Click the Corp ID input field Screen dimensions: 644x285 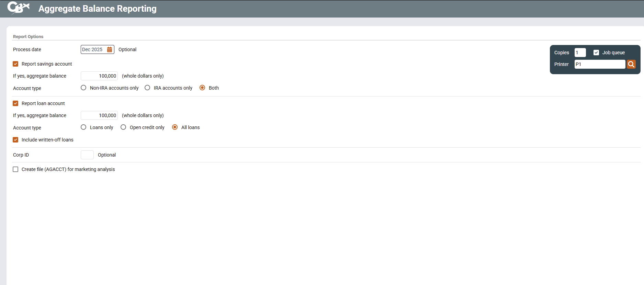point(87,155)
